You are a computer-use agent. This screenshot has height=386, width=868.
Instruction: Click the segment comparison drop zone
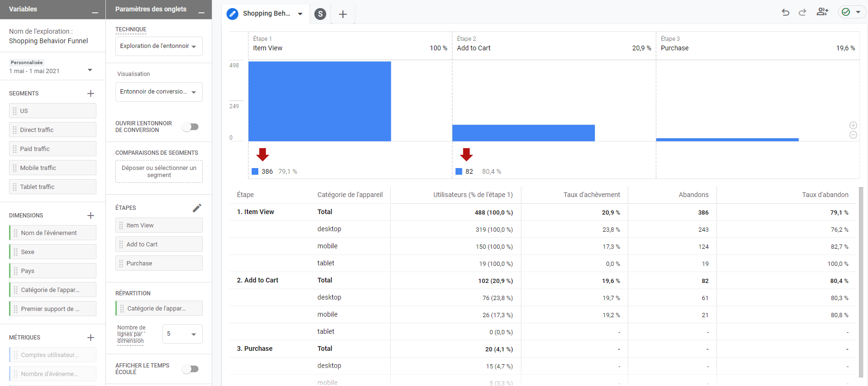coord(159,171)
